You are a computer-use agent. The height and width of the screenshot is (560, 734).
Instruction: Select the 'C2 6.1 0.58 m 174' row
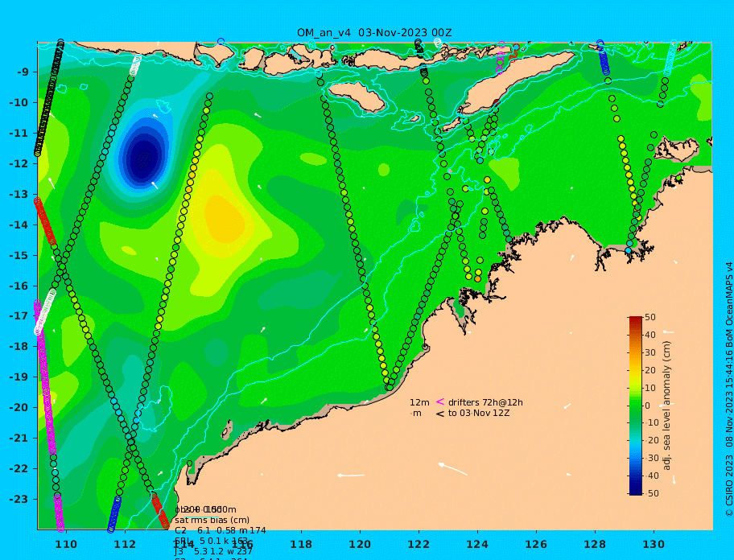220,530
